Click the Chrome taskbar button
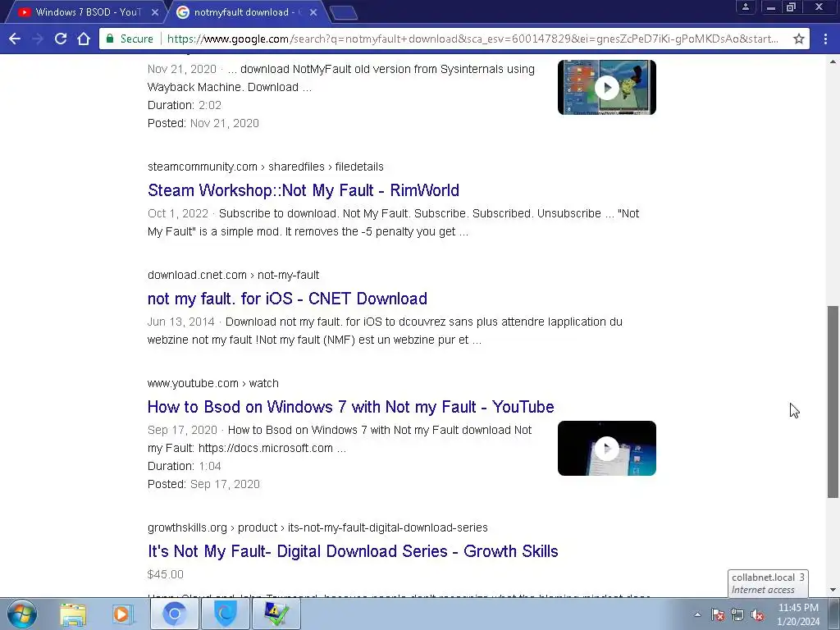 tap(174, 614)
